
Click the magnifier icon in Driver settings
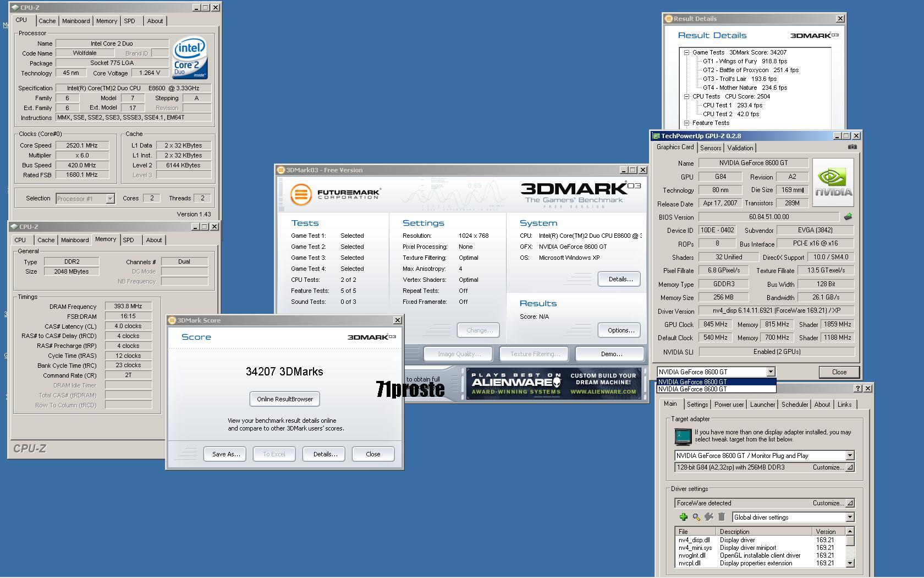(x=696, y=517)
